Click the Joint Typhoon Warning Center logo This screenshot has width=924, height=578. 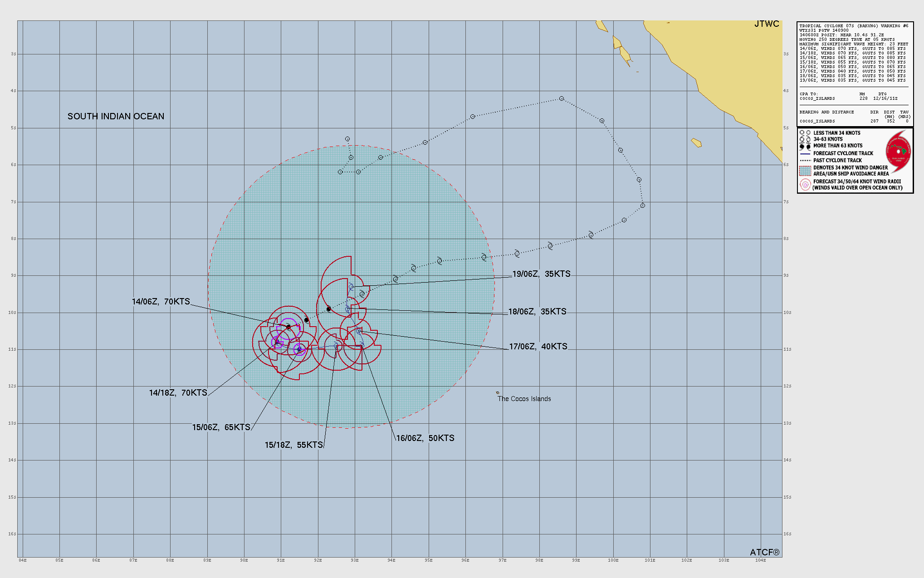[898, 152]
